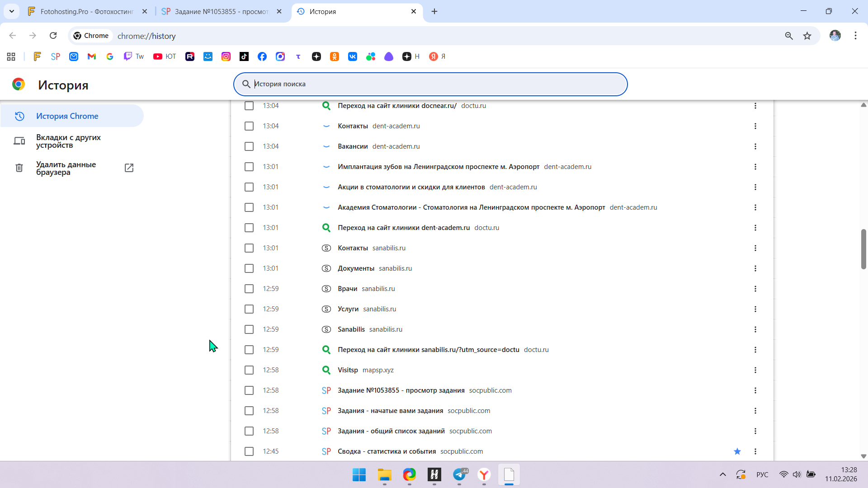Tick the checkbox next to Врачи sanabilis.ru
Viewport: 868px width, 488px height.
(x=249, y=289)
